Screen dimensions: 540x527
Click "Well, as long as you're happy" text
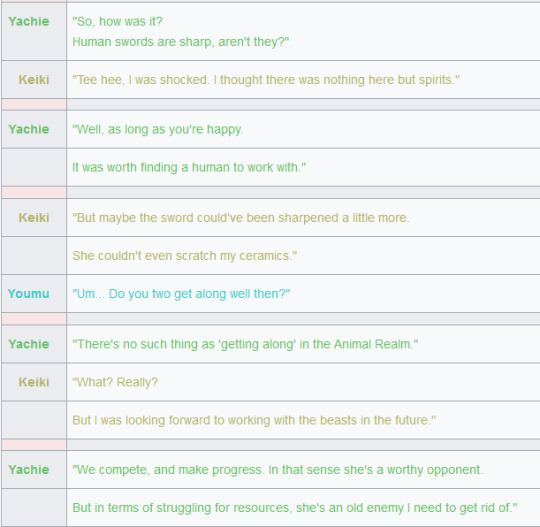coord(158,130)
